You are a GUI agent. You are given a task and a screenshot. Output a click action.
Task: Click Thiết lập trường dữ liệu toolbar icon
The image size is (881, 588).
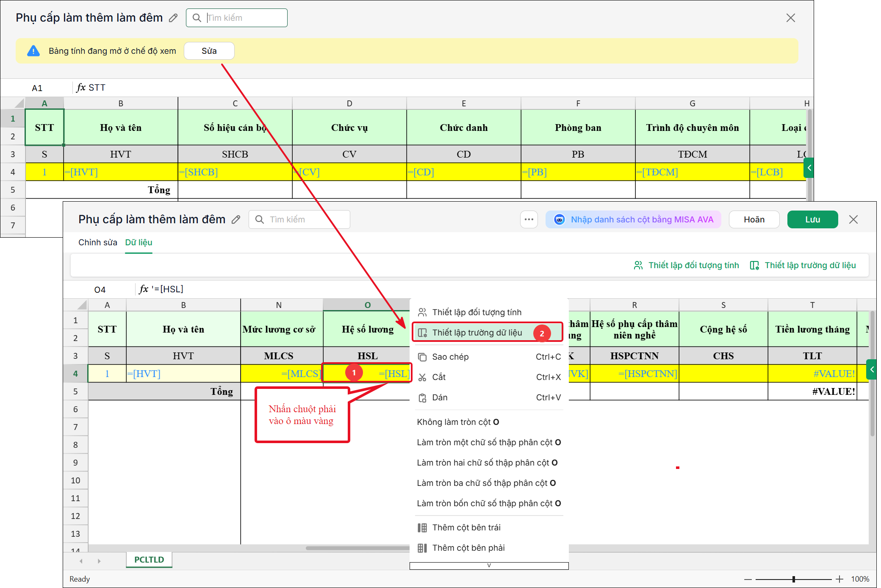(754, 266)
